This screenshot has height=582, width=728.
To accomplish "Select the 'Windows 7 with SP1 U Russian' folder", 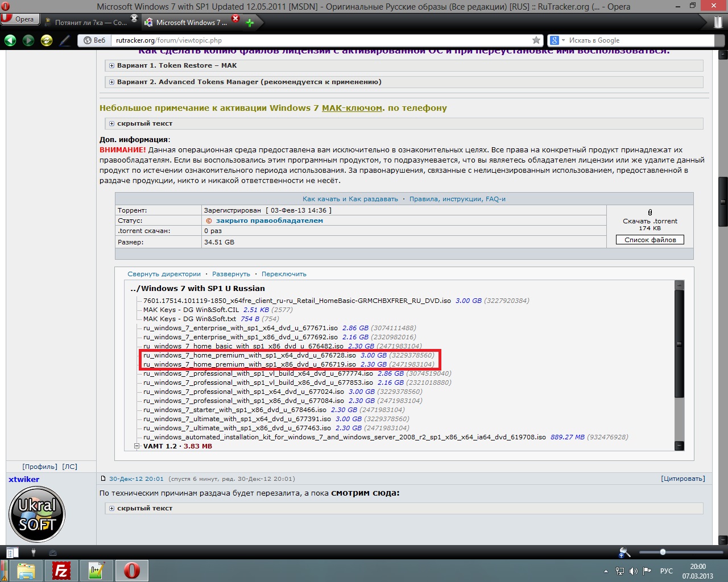I will point(197,288).
